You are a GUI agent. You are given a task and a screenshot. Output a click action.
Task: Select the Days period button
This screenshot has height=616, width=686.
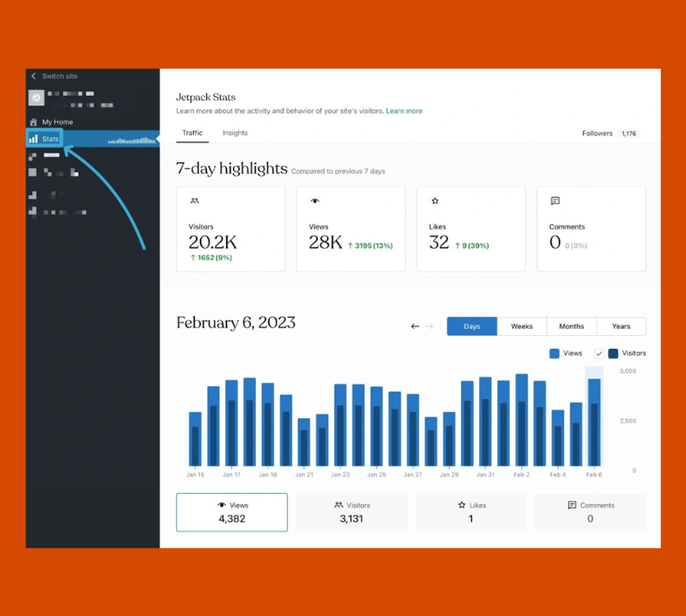(472, 326)
